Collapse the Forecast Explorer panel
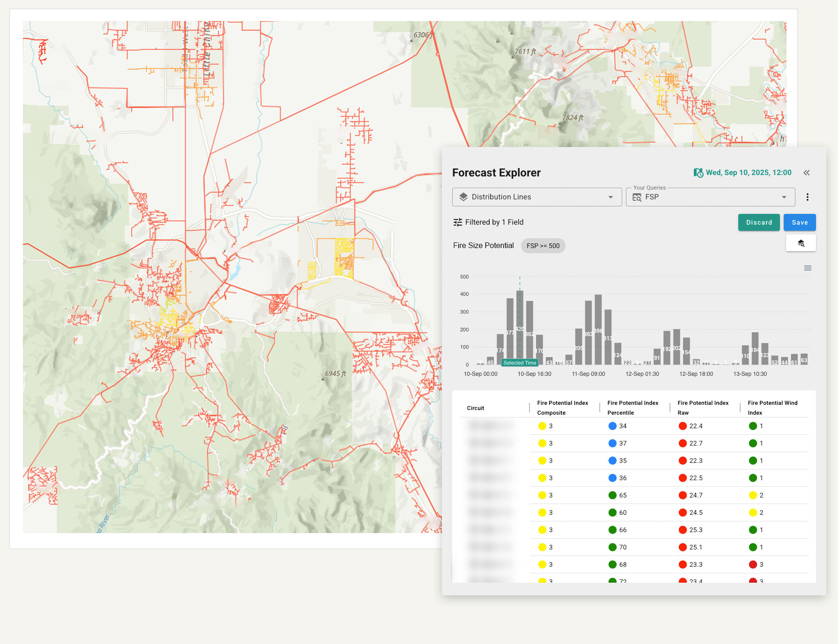The width and height of the screenshot is (838, 644). click(x=807, y=173)
